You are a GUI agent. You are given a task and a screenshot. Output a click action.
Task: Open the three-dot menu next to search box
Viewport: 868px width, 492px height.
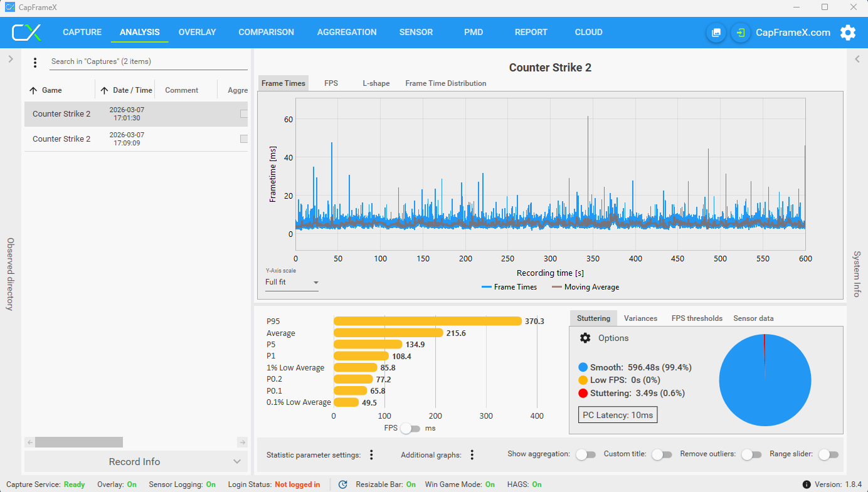click(x=35, y=63)
